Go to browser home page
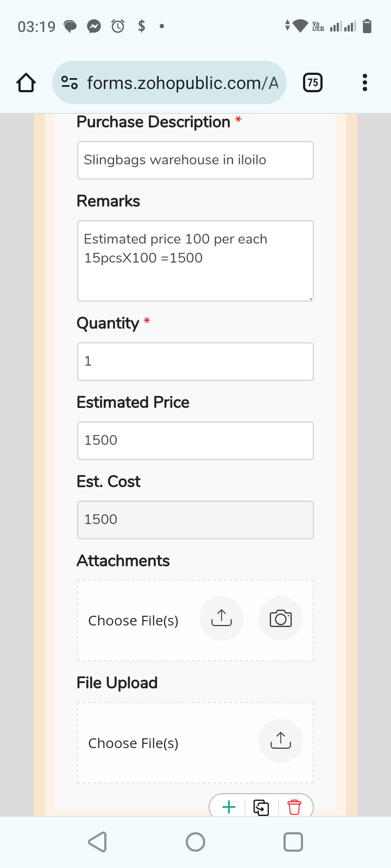The image size is (391, 868). [x=26, y=83]
